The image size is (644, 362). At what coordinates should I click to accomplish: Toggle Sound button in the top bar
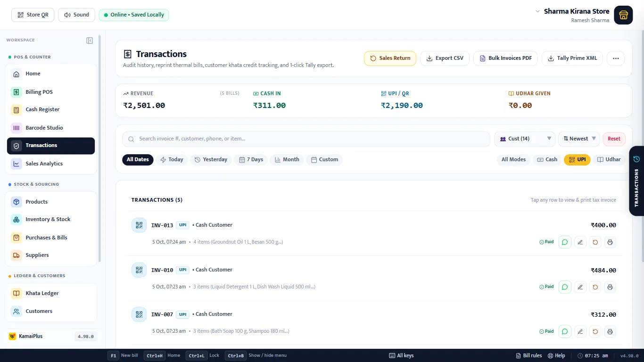coord(76,15)
